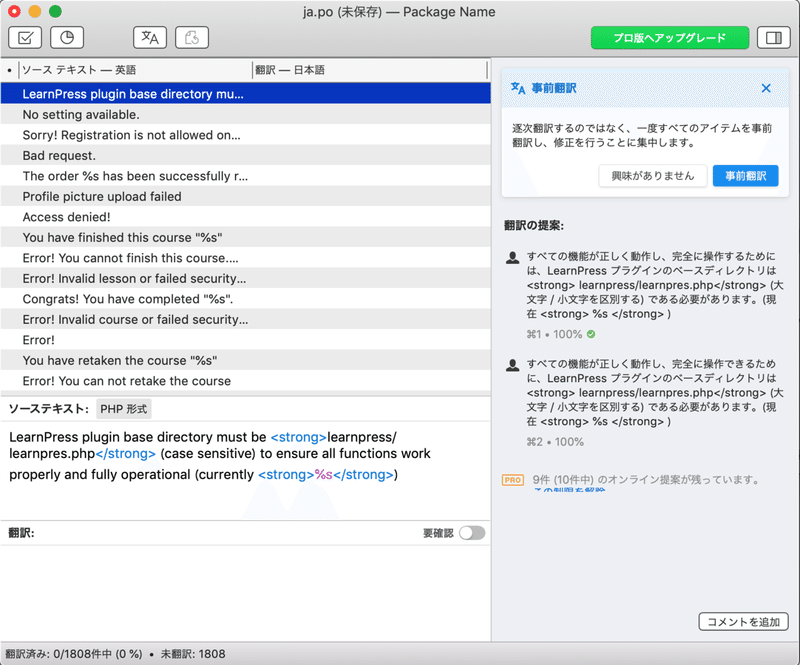Select row 'Profile picture upload failed'
This screenshot has width=800, height=665.
[x=245, y=196]
